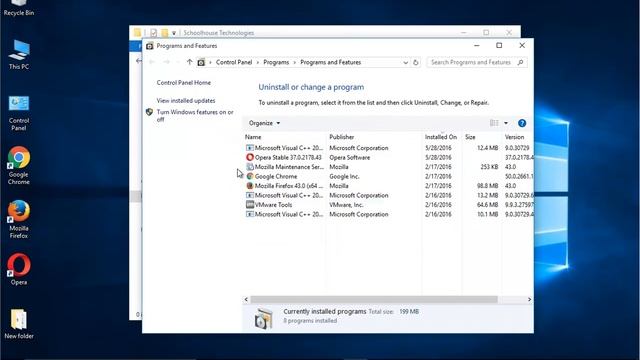Screen dimensions: 640x360
Task: Open the Schoolhouse Technologies quick access dropdown
Action: [x=174, y=33]
